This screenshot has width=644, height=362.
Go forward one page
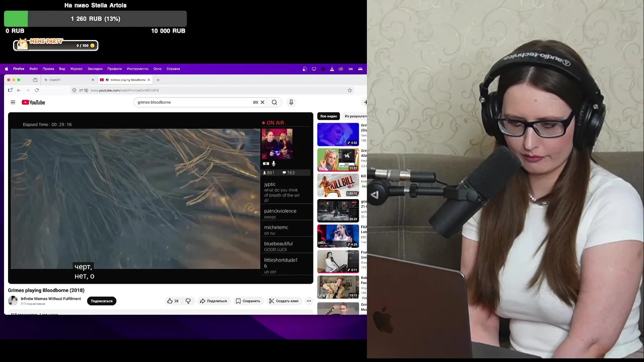click(28, 90)
